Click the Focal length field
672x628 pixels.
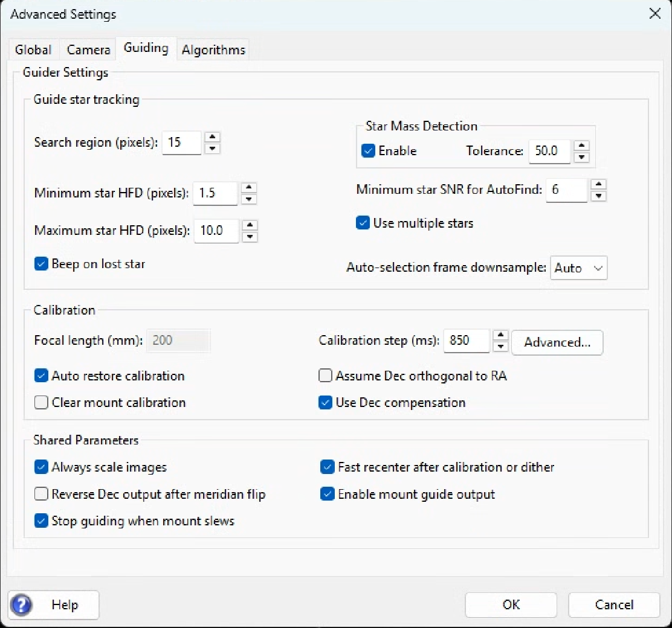(178, 341)
